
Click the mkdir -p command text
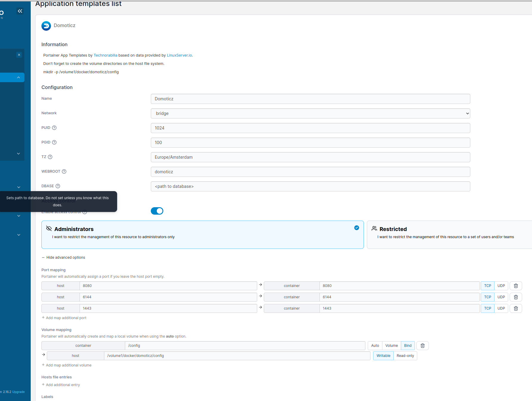pyautogui.click(x=81, y=72)
